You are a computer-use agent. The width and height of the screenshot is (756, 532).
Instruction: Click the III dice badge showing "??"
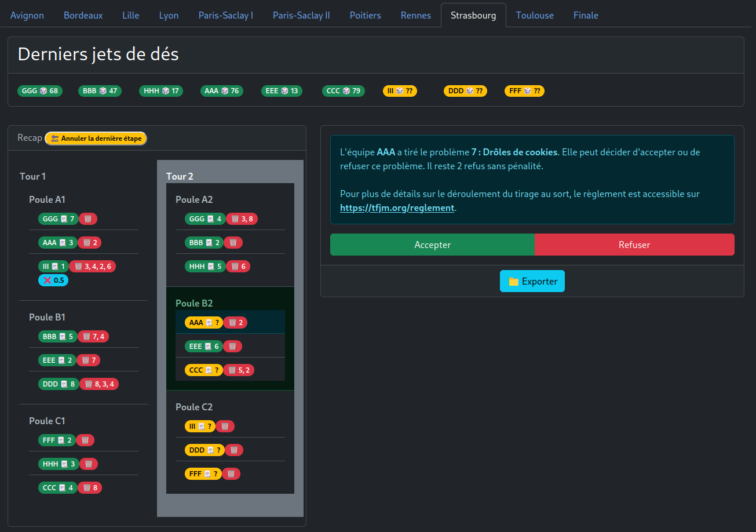[400, 90]
